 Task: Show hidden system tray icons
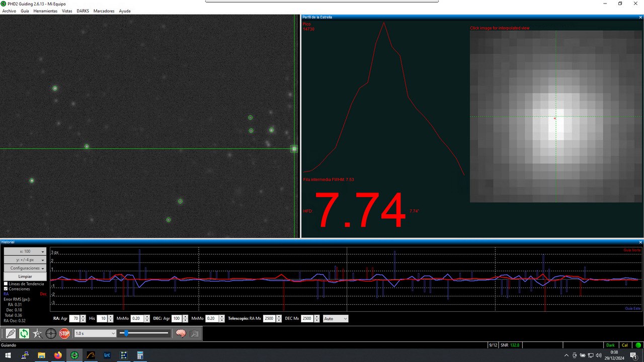point(567,355)
